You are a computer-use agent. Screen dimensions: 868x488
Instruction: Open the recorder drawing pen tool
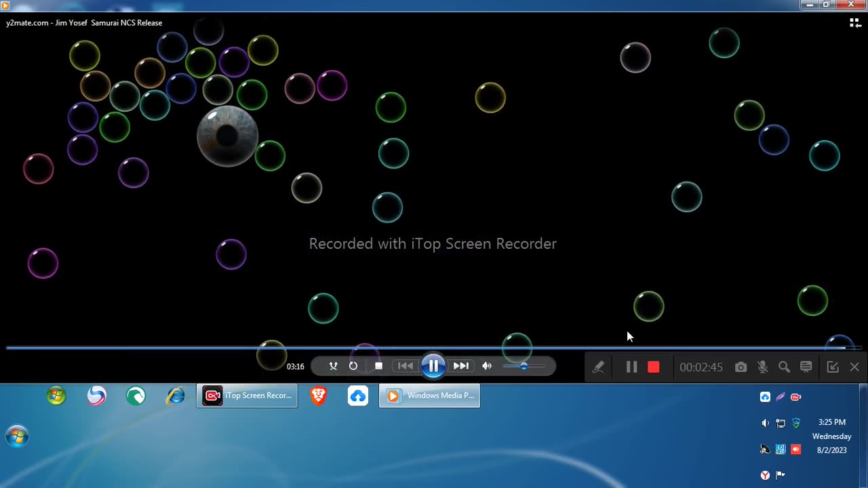pyautogui.click(x=598, y=367)
